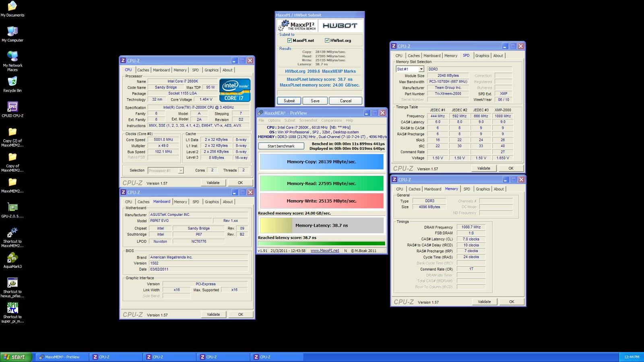Click Save in HWbot Submit dialog
Image resolution: width=644 pixels, height=362 pixels.
[x=315, y=101]
